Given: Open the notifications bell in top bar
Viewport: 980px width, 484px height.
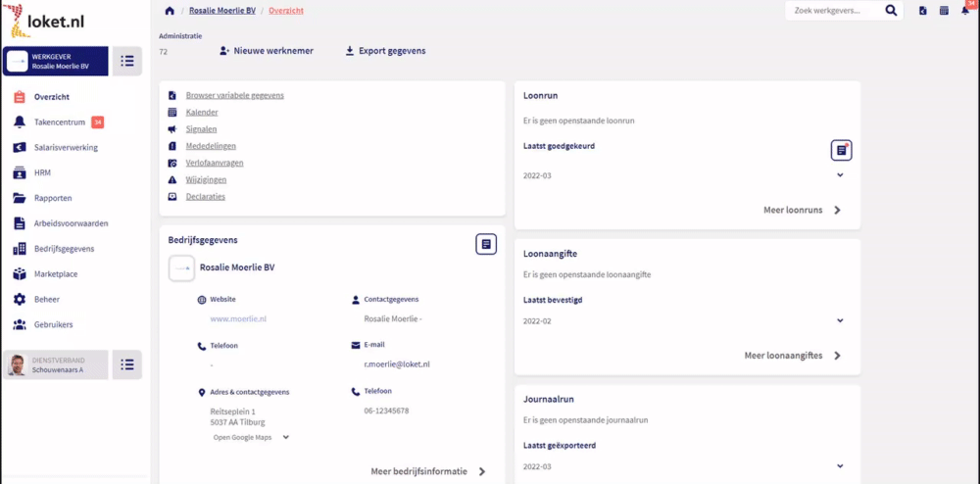Looking at the screenshot, I should (967, 11).
